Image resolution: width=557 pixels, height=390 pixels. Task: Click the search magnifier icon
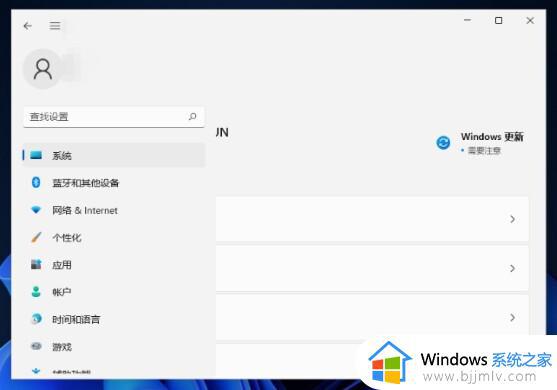pyautogui.click(x=193, y=117)
